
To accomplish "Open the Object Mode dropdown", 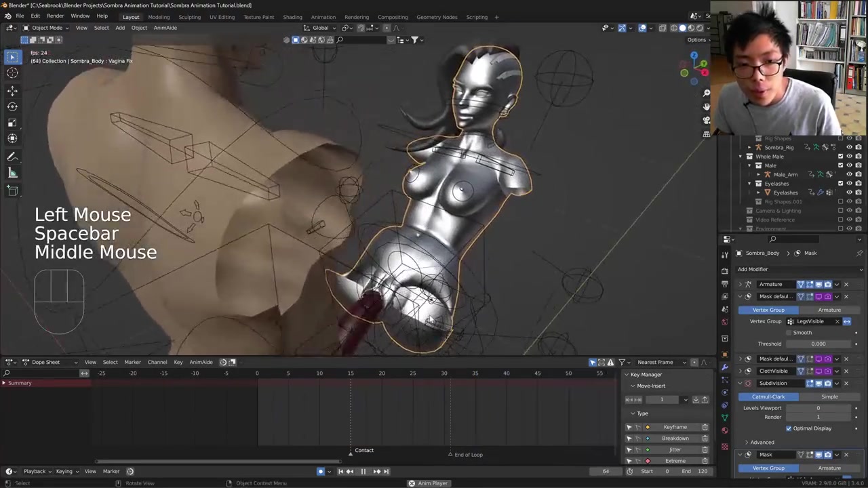I will pyautogui.click(x=46, y=28).
